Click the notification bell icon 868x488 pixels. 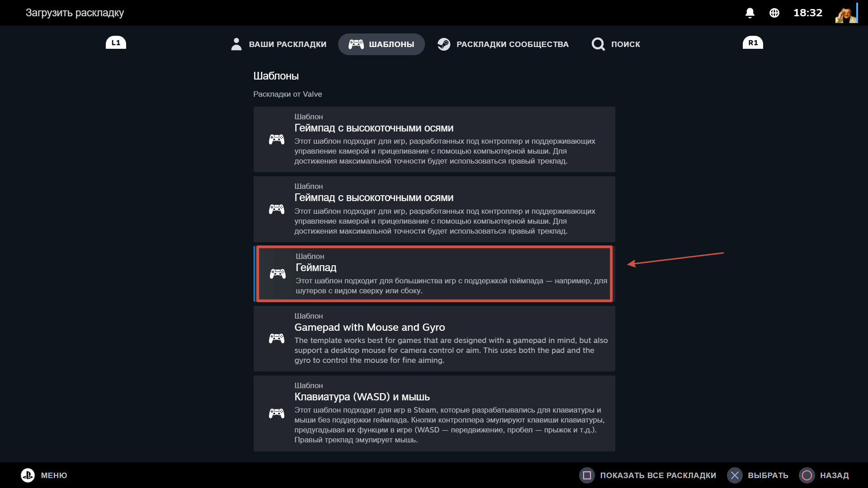[x=750, y=13]
